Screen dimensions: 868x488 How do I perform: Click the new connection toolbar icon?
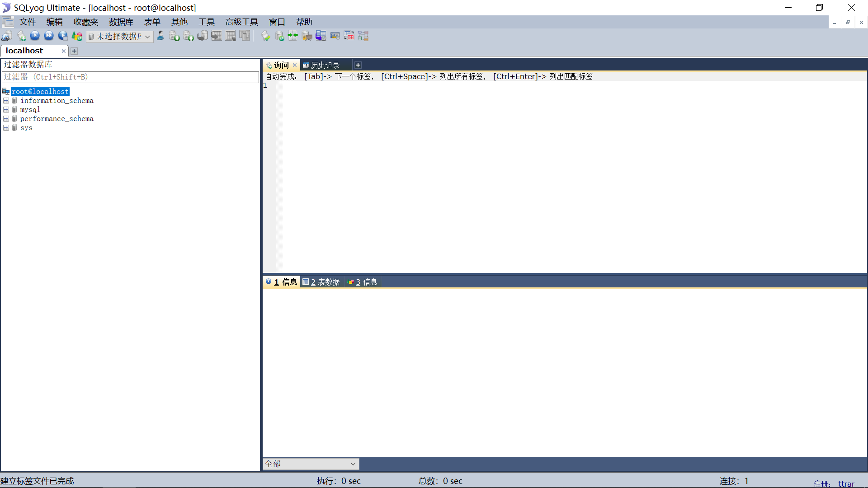click(7, 36)
